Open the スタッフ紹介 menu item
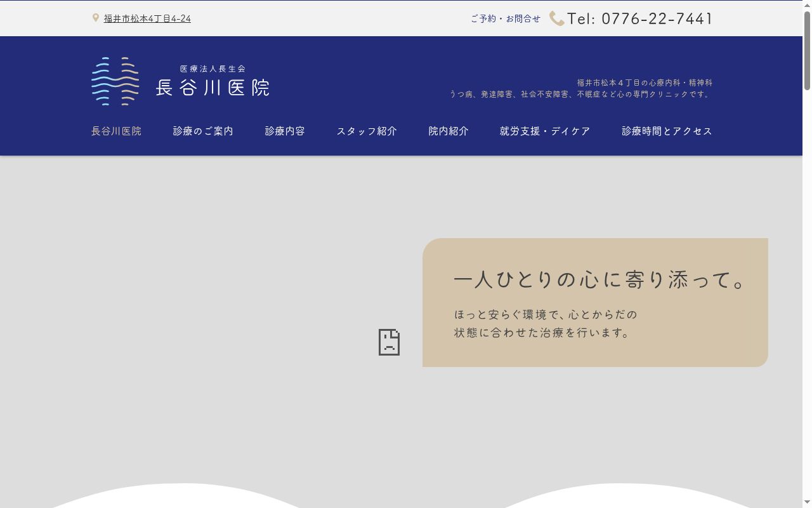The width and height of the screenshot is (812, 508). coord(367,131)
